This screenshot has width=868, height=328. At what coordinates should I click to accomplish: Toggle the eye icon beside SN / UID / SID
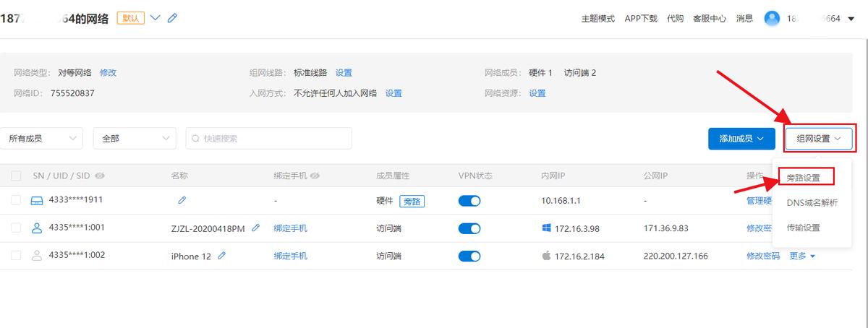100,176
